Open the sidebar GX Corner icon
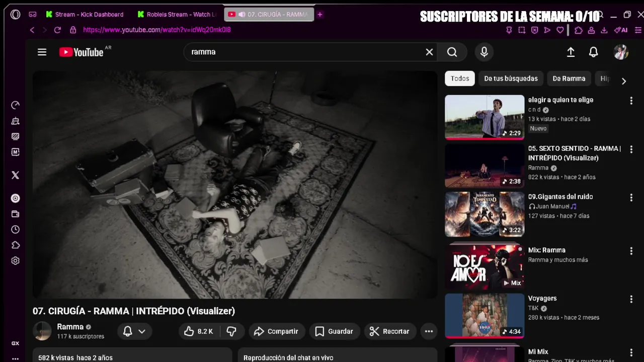 point(15,343)
